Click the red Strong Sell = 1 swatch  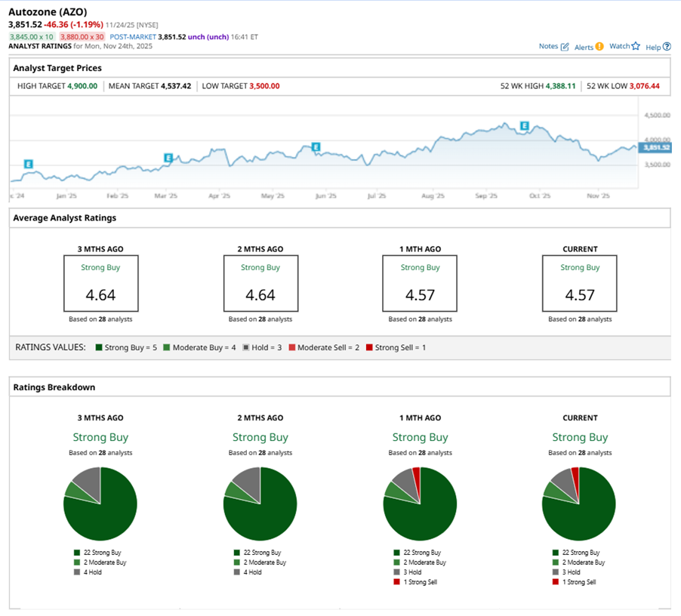tap(368, 347)
